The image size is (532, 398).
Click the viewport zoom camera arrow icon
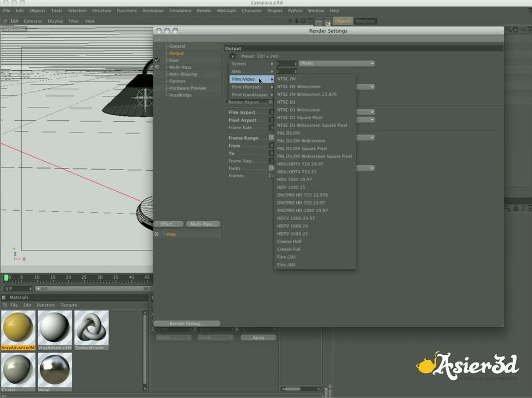(x=297, y=21)
